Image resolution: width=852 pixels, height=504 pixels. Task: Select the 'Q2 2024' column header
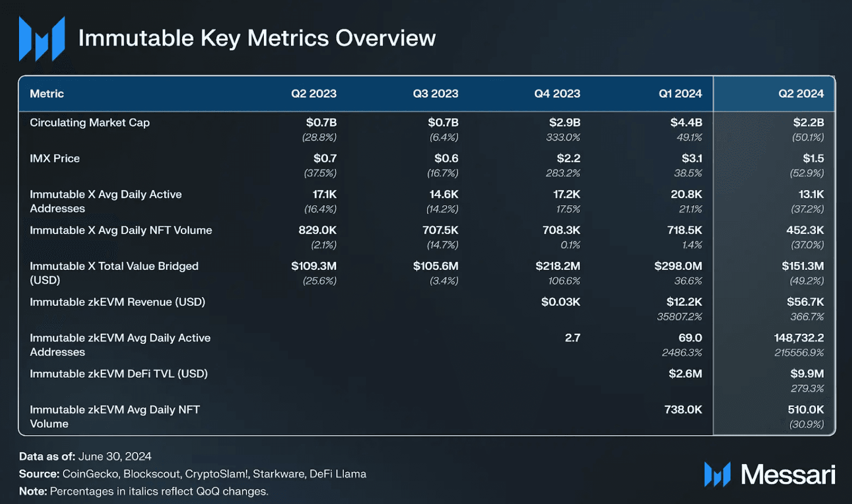801,93
